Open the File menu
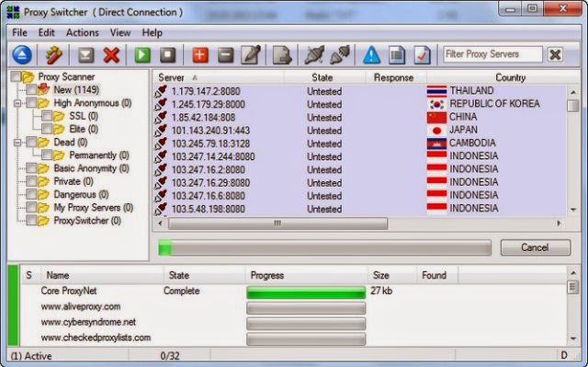588x367 pixels. pyautogui.click(x=19, y=32)
